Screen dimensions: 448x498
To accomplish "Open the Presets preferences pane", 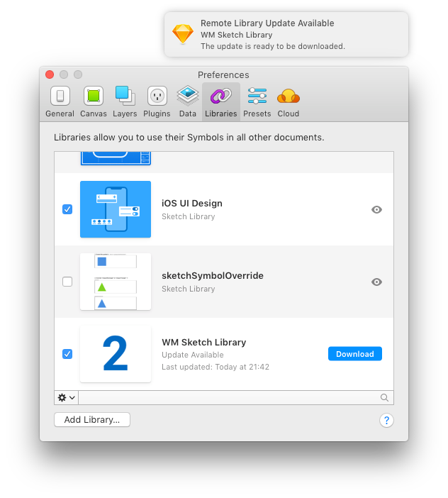I will (x=257, y=102).
